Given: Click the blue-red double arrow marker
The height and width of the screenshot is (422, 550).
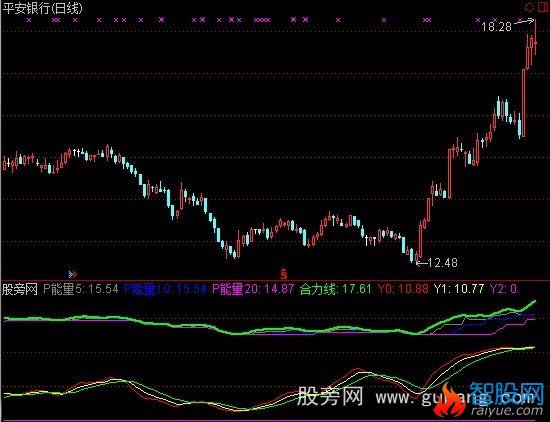Looking at the screenshot, I should tap(72, 274).
